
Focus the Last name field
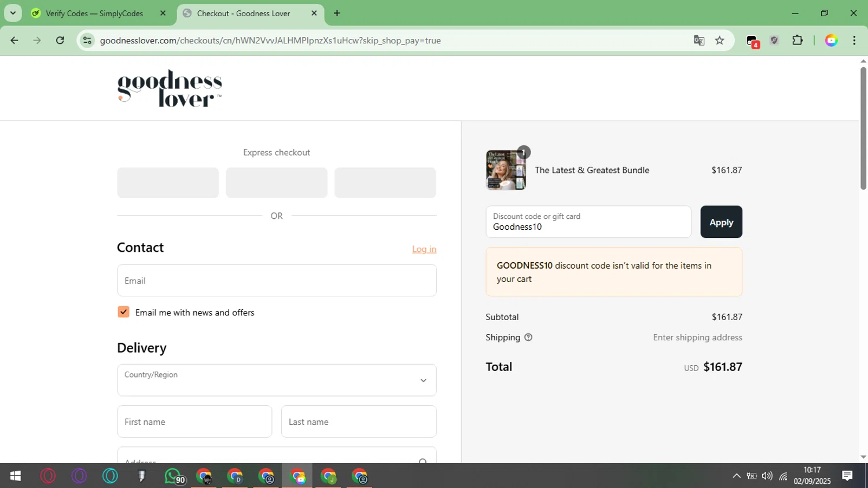click(x=359, y=421)
